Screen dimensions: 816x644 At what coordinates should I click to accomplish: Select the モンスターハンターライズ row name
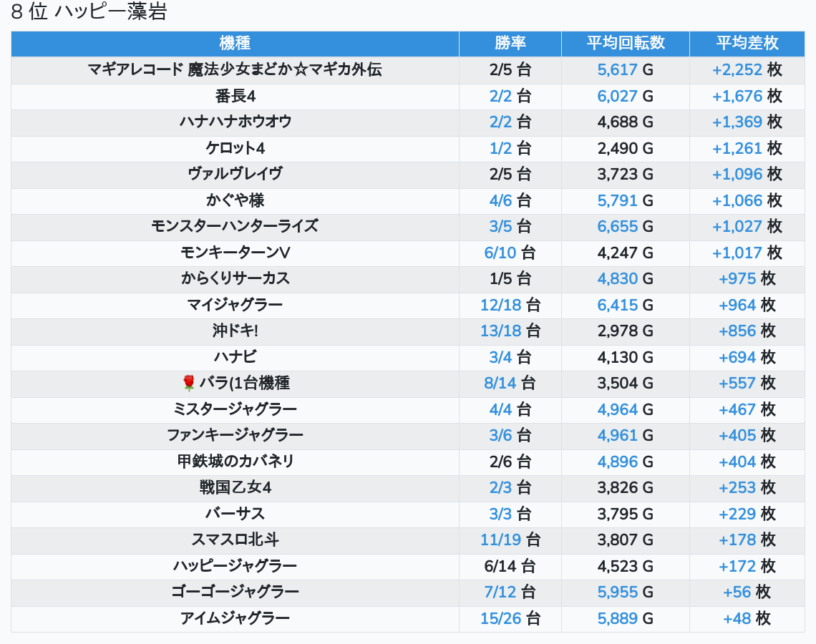[x=235, y=226]
